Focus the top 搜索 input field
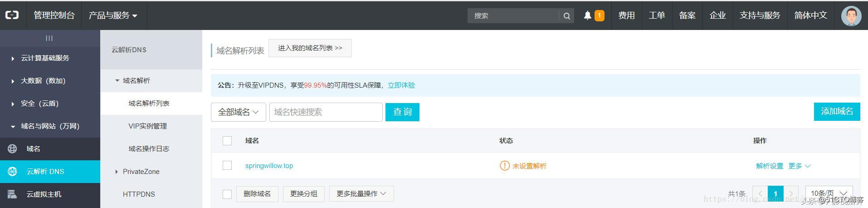The height and width of the screenshot is (208, 868). point(513,16)
